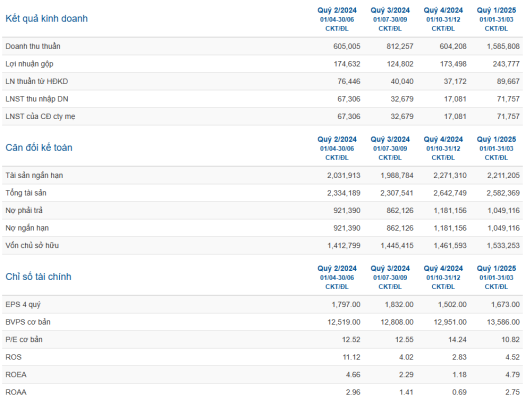Screen dimensions: 526x400
Task: Select the Vốn chủ sở hữu row
Action: pos(262,246)
